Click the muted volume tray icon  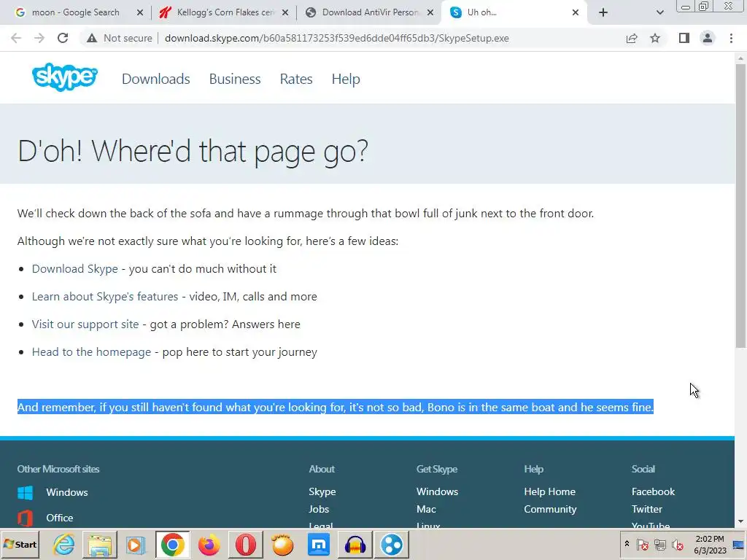(678, 544)
